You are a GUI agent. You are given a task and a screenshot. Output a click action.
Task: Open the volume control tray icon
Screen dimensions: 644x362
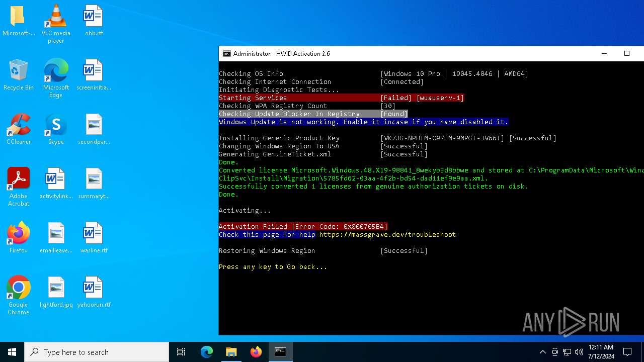[579, 352]
